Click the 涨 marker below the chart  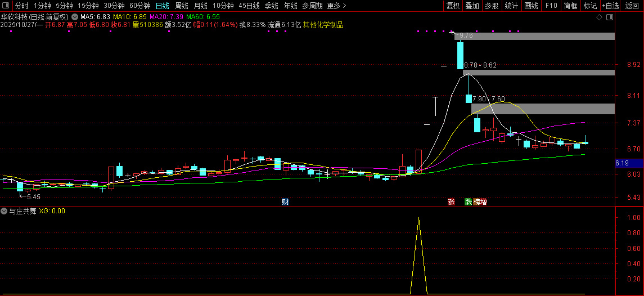pos(451,202)
